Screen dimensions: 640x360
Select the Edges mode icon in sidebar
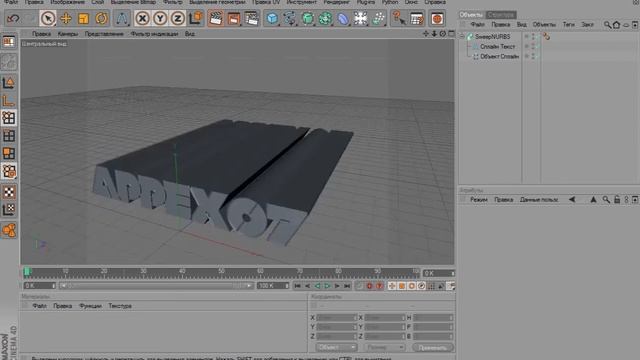point(9,136)
